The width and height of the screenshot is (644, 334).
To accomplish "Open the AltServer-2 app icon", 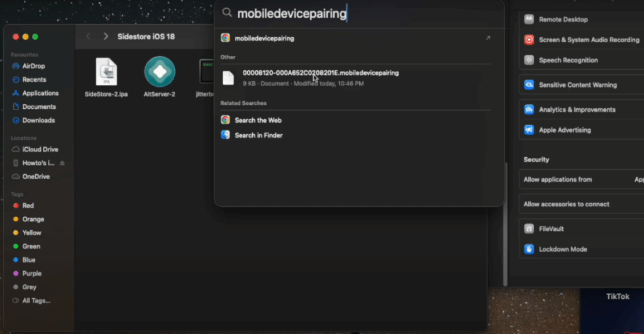I will [160, 72].
